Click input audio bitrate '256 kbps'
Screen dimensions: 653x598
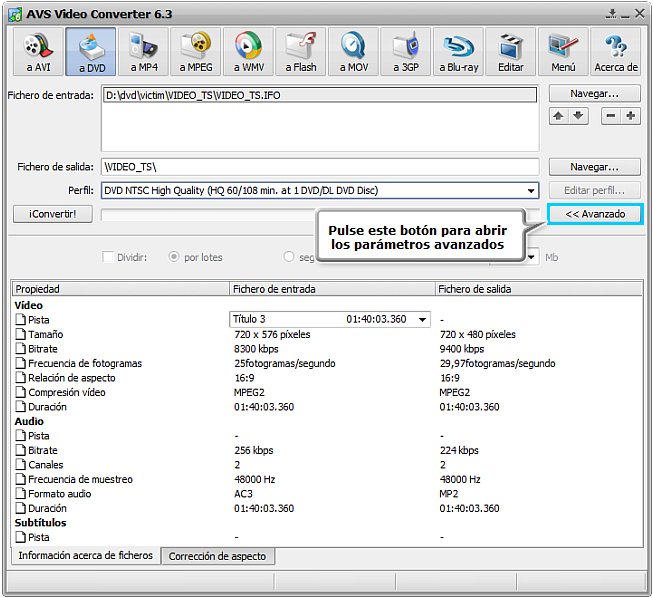(254, 450)
